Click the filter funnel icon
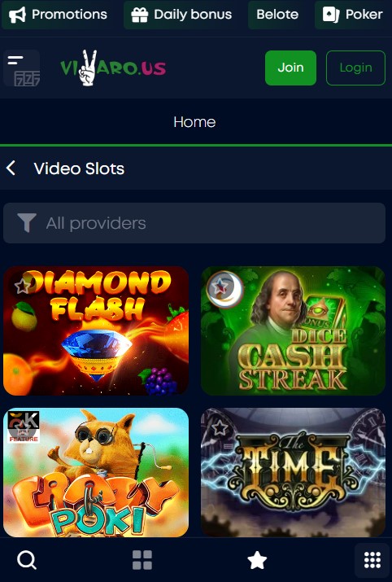Screen dimensions: 392x582 coord(27,223)
